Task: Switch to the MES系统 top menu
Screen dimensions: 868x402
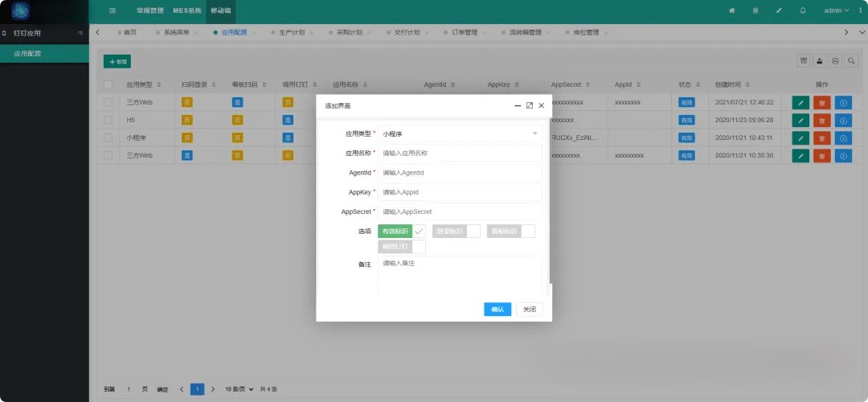Action: (x=187, y=10)
